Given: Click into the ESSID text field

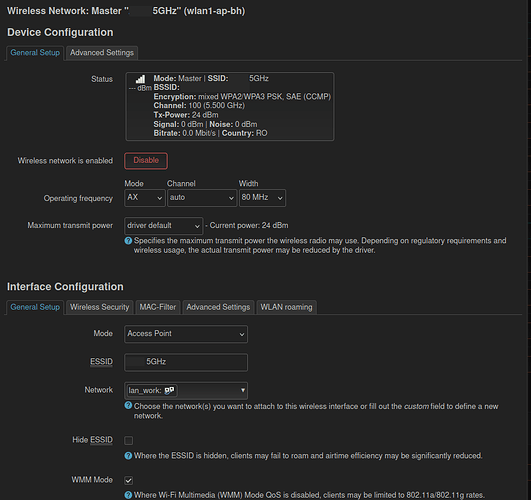Looking at the screenshot, I should [186, 362].
